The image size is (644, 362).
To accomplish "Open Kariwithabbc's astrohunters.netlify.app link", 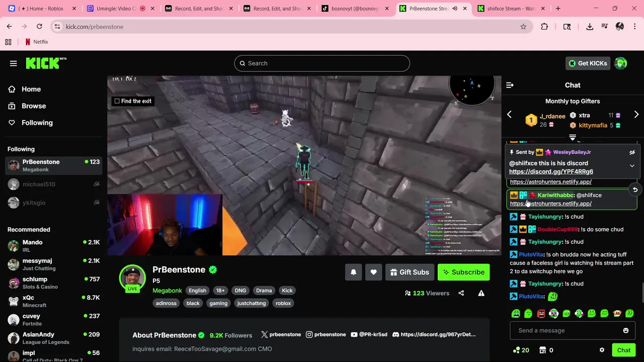I will pos(550,204).
